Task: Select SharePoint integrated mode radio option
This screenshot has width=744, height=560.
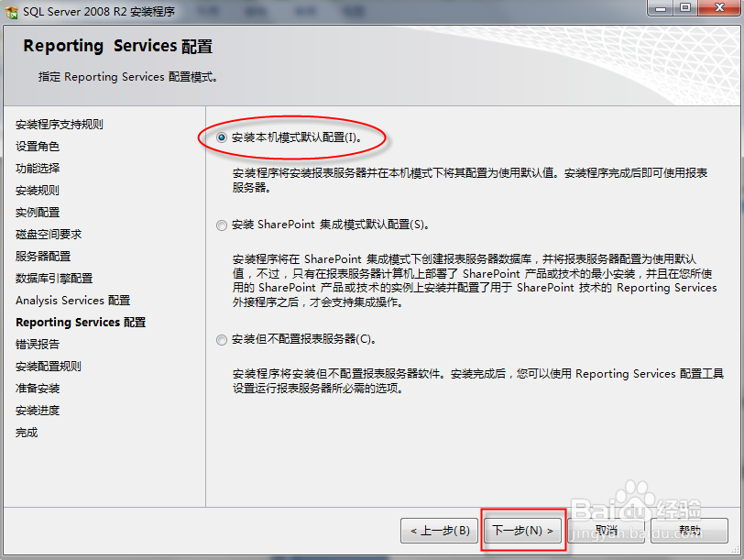Action: [221, 225]
